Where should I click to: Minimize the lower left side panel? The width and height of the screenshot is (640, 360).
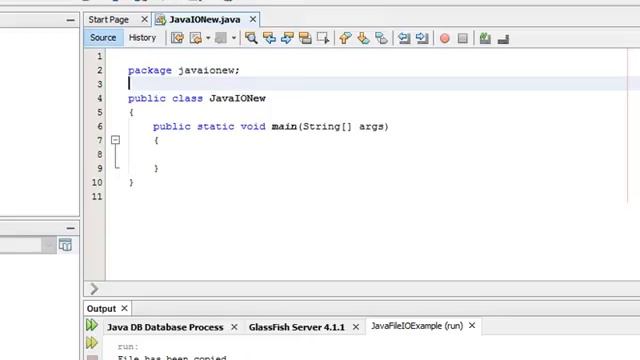tap(71, 228)
